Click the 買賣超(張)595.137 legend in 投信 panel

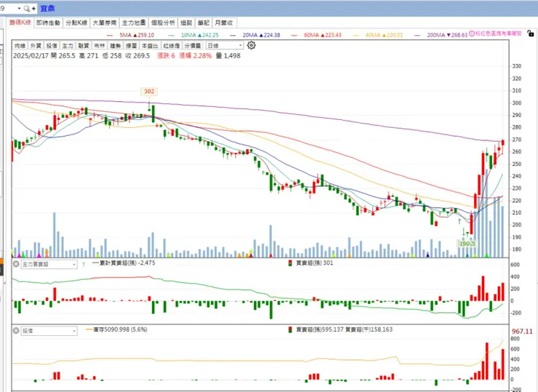[316, 329]
